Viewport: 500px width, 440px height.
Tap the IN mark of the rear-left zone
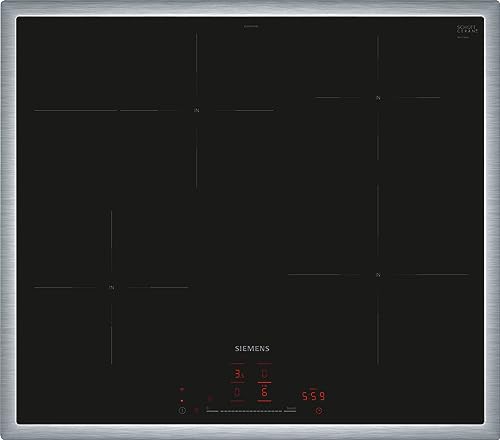(x=197, y=110)
